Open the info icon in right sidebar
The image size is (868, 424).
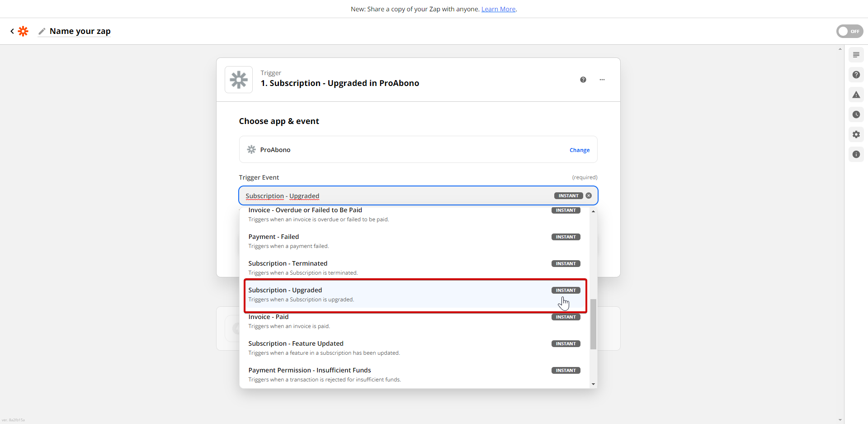pyautogui.click(x=856, y=154)
